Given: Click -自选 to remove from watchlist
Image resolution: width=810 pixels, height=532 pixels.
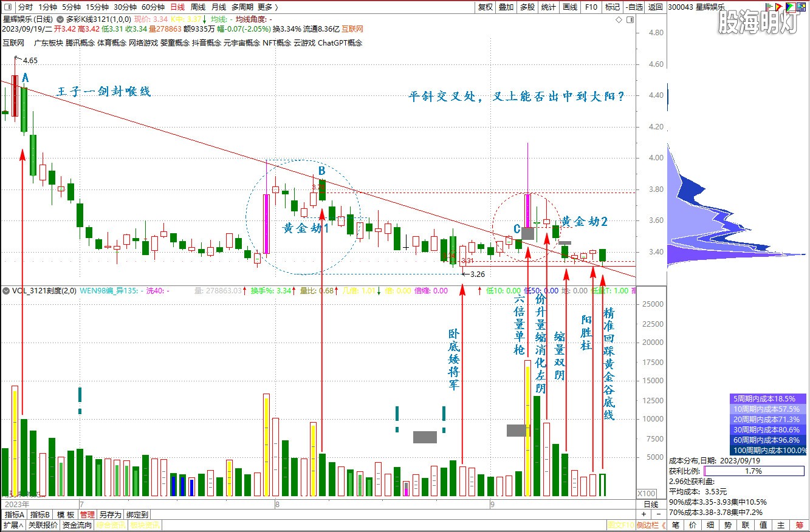Looking at the screenshot, I should pos(634,7).
